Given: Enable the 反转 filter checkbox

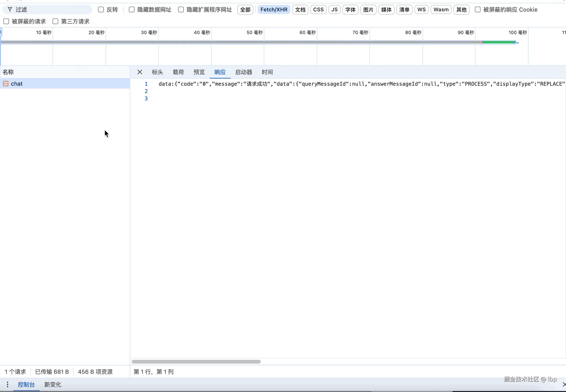Looking at the screenshot, I should coord(101,9).
